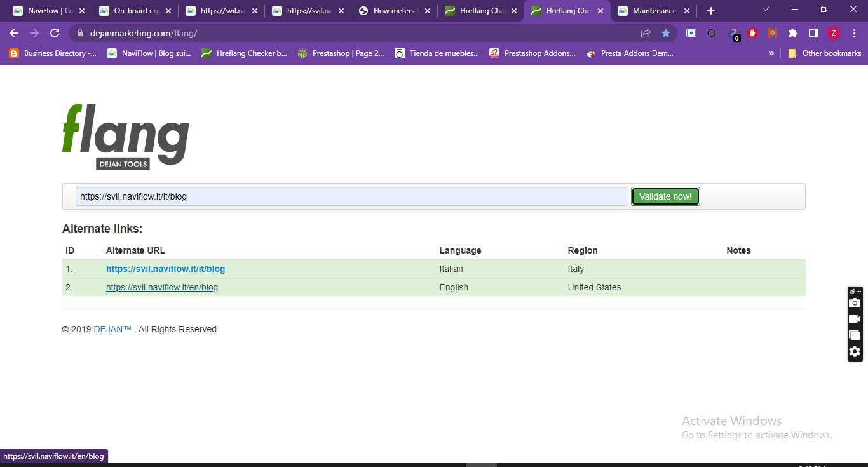Image resolution: width=868 pixels, height=467 pixels.
Task: Share this page using the share icon
Action: pos(646,33)
